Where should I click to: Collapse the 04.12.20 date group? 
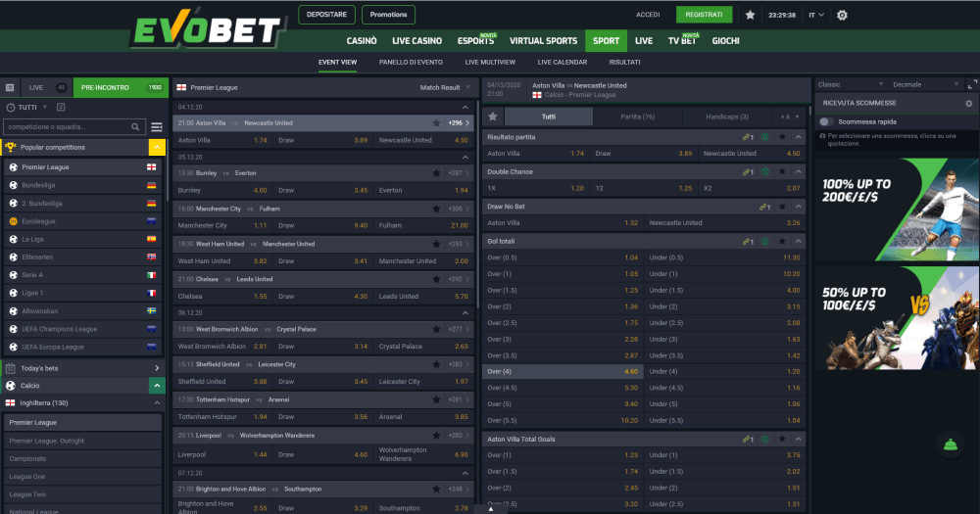click(x=465, y=108)
